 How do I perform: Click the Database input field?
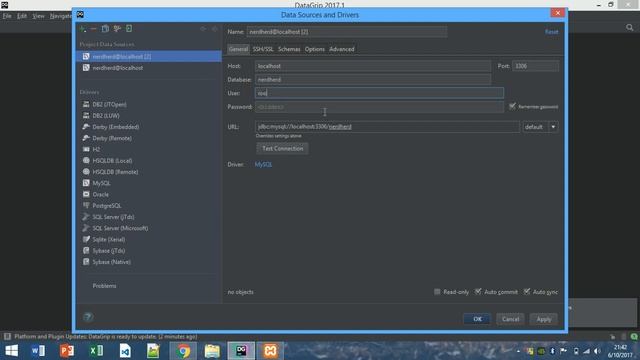click(x=373, y=80)
